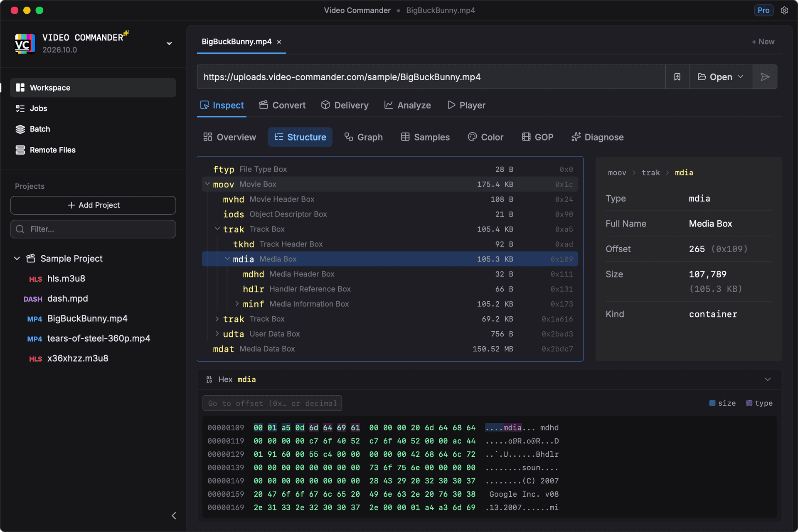This screenshot has width=798, height=532.
Task: Click the size legend color swatch
Action: pos(712,403)
